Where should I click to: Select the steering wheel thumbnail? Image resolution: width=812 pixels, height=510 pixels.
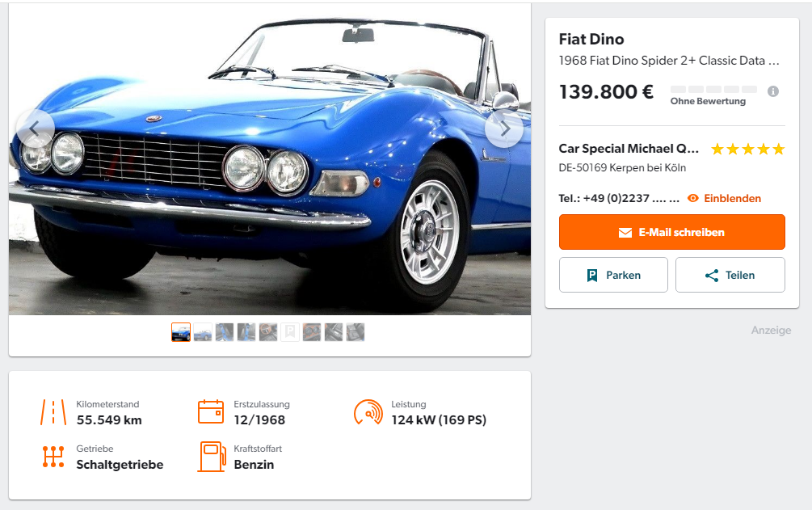coord(268,332)
